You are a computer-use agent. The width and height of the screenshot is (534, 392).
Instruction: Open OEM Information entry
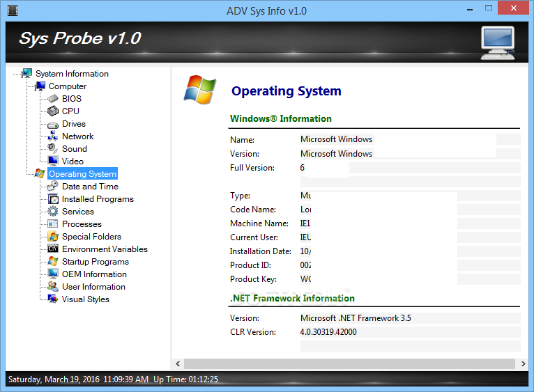tap(94, 274)
